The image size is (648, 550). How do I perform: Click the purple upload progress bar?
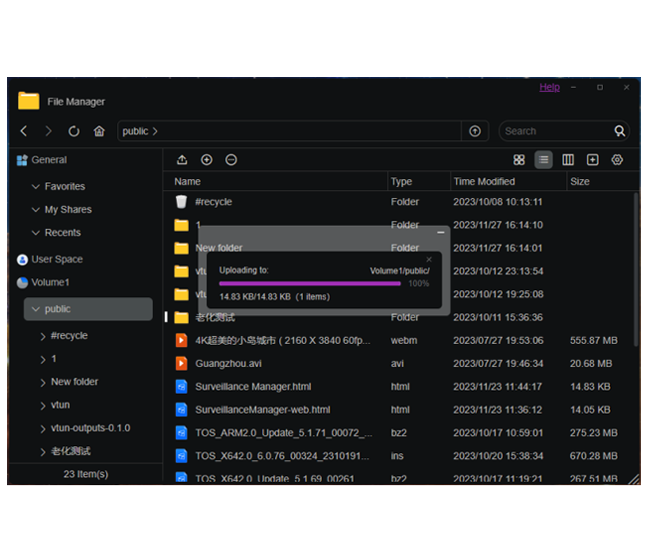click(309, 283)
